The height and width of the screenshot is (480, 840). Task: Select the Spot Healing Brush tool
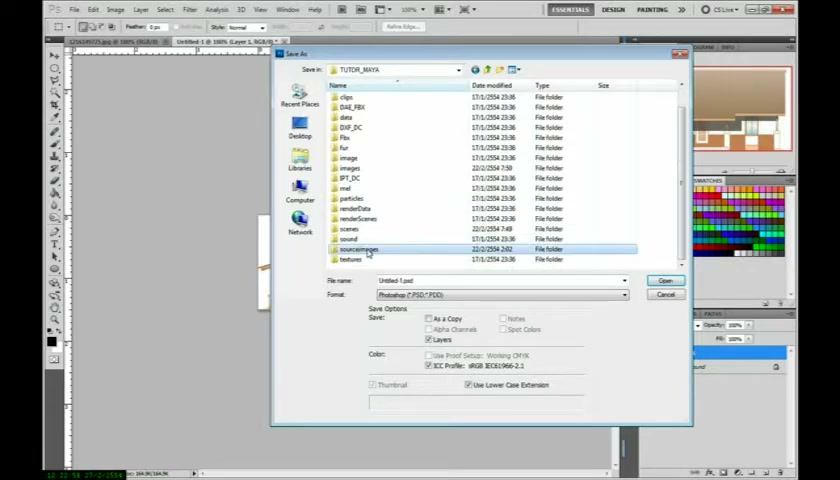tap(55, 132)
